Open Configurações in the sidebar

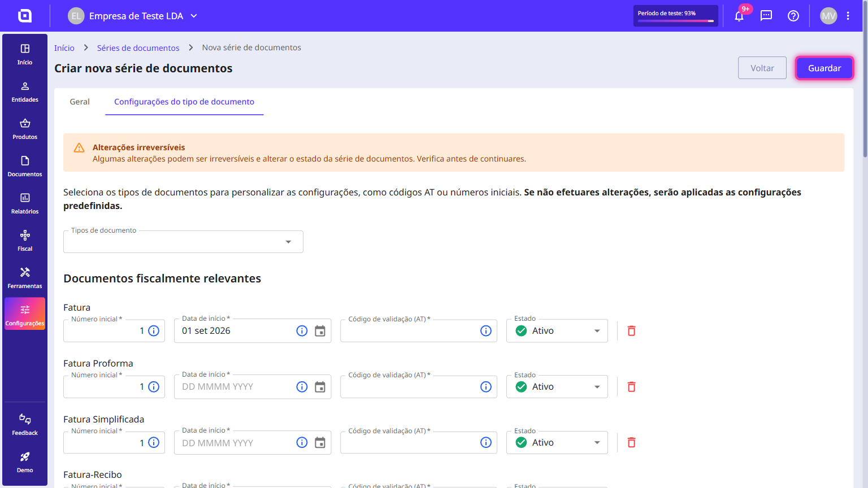click(x=25, y=314)
